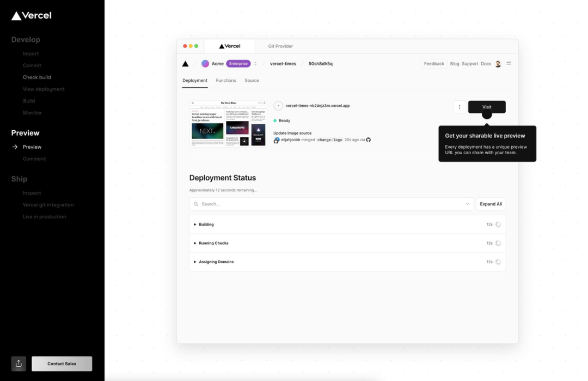Click the search magnifier icon

pos(196,204)
